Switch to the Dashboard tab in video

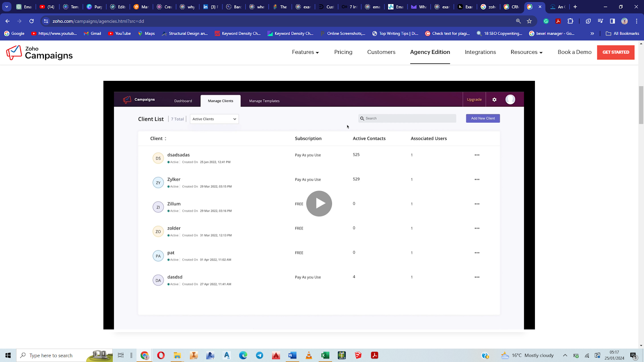click(183, 101)
